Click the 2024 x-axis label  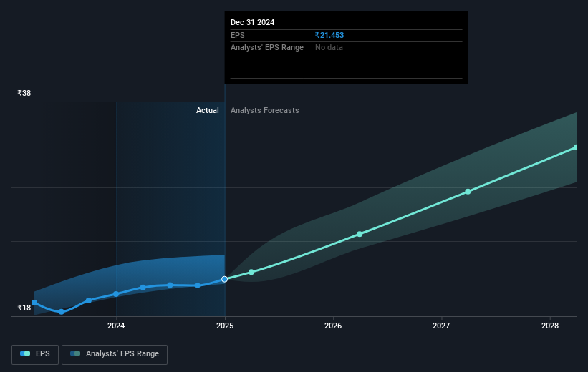point(116,325)
